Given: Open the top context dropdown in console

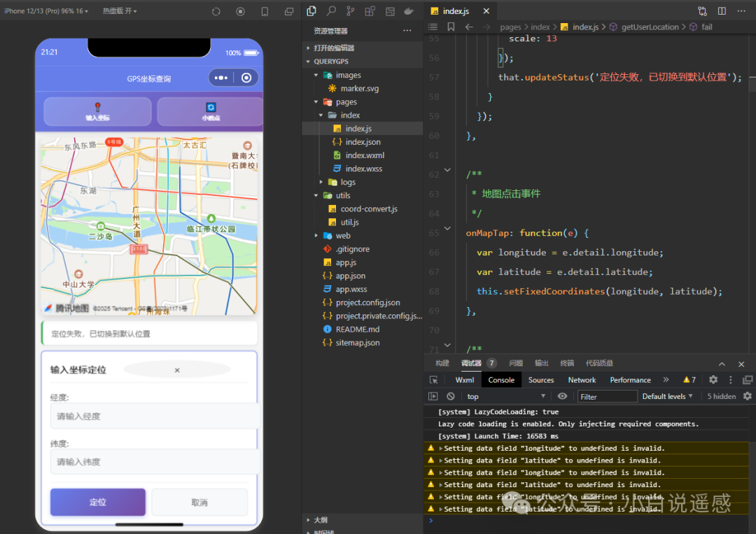Looking at the screenshot, I should coord(506,396).
